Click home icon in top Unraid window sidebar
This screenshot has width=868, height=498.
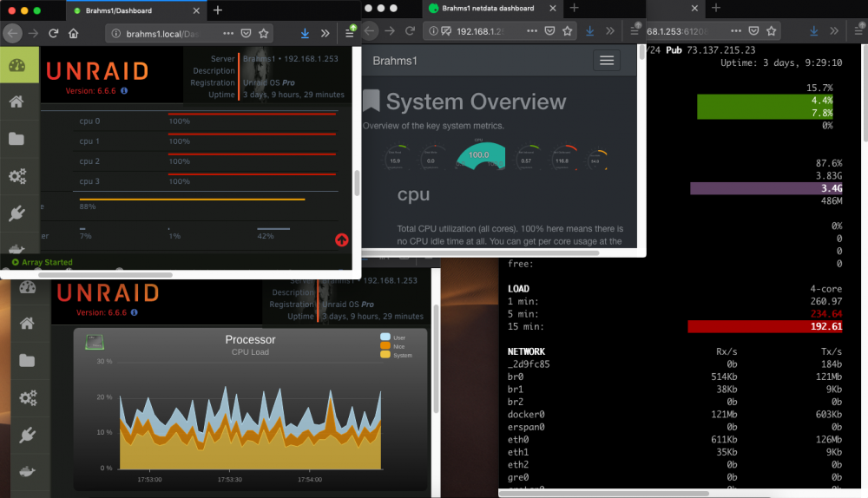pyautogui.click(x=16, y=102)
